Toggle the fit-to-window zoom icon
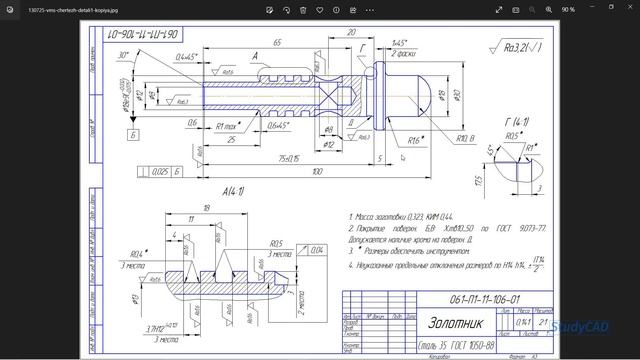The height and width of the screenshot is (360, 640). [x=516, y=10]
